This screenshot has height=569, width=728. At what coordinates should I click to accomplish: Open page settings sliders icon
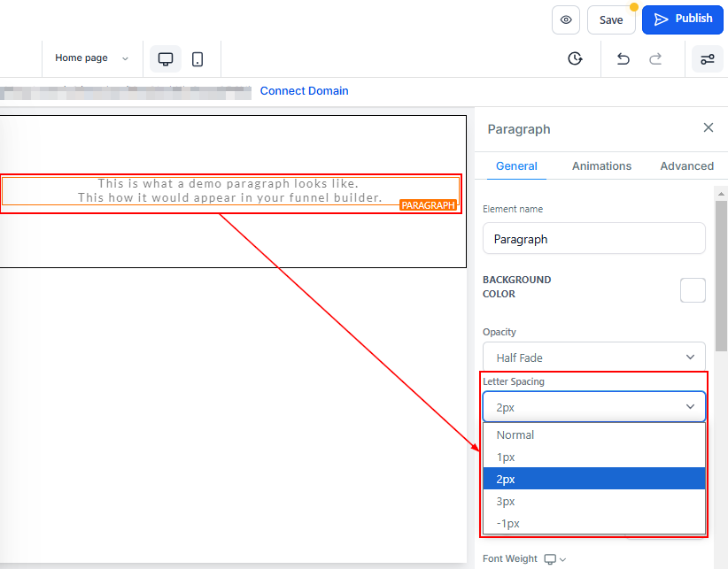[708, 59]
